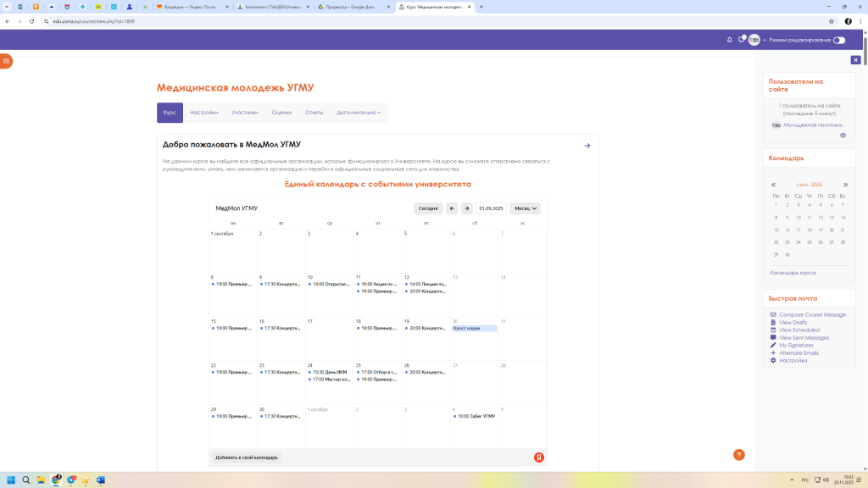Go to previous month in calendar widget

point(452,208)
